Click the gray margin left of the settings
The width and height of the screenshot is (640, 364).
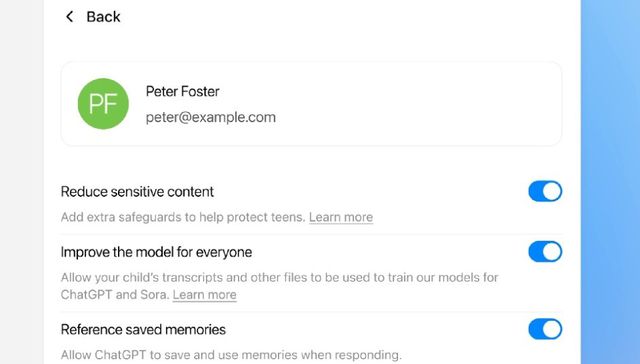coord(22,182)
